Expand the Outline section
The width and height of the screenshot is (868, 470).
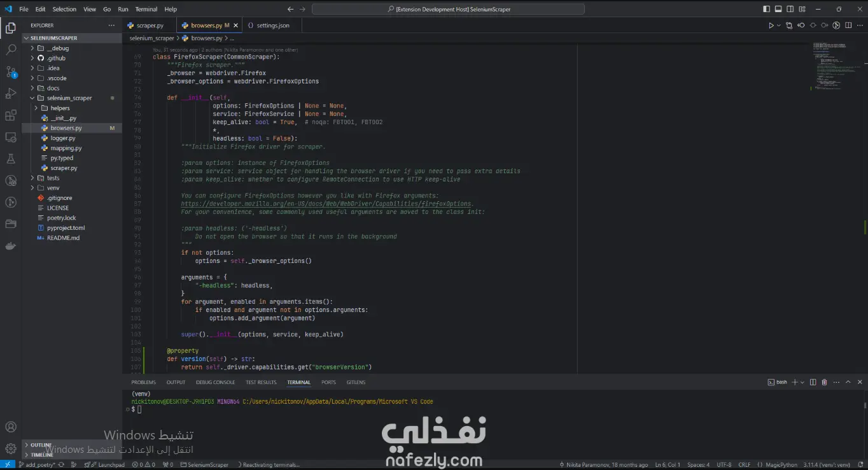tap(41, 445)
